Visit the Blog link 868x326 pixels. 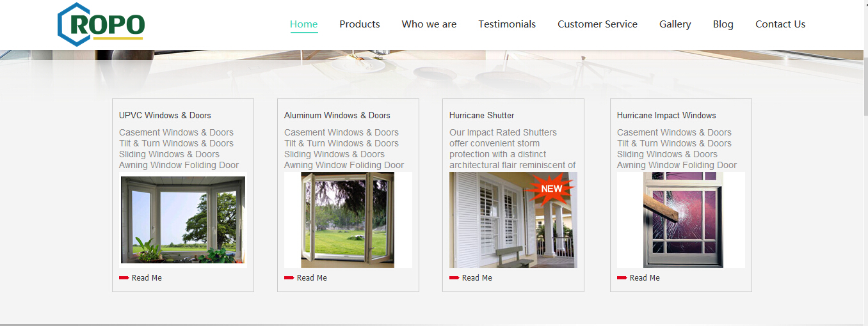click(x=723, y=24)
